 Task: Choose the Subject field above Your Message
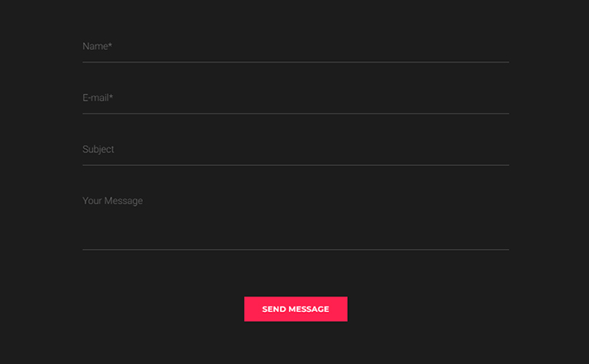point(295,150)
